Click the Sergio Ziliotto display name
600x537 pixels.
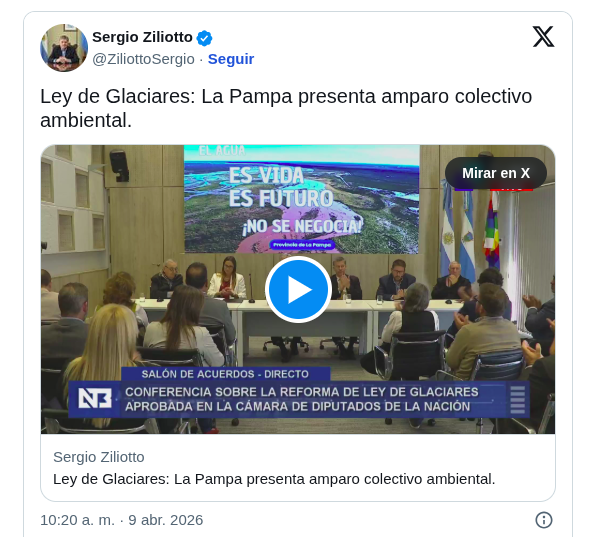pyautogui.click(x=142, y=37)
